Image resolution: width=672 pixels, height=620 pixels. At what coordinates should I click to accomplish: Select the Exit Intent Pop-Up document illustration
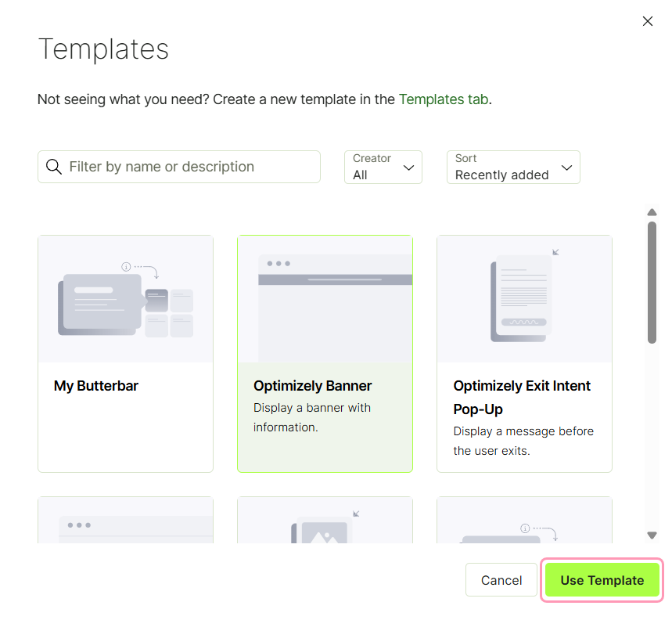(x=524, y=299)
